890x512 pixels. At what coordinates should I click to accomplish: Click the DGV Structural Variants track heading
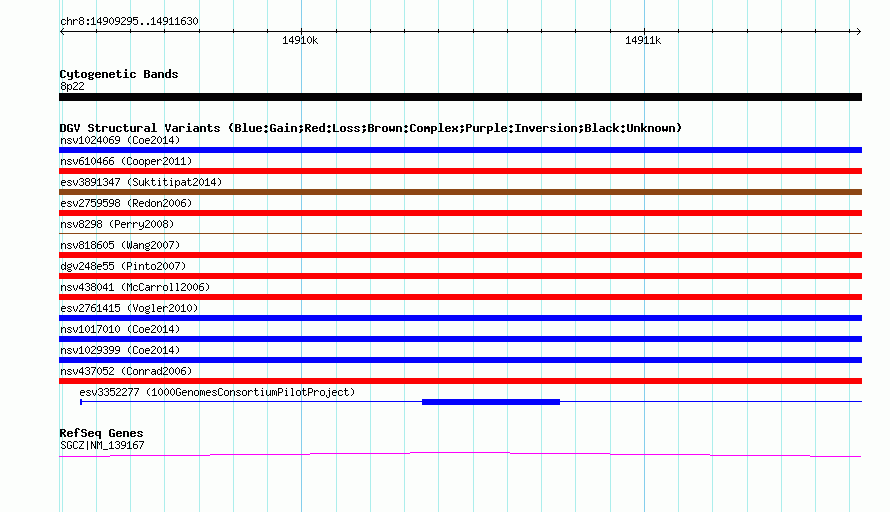pyautogui.click(x=371, y=128)
